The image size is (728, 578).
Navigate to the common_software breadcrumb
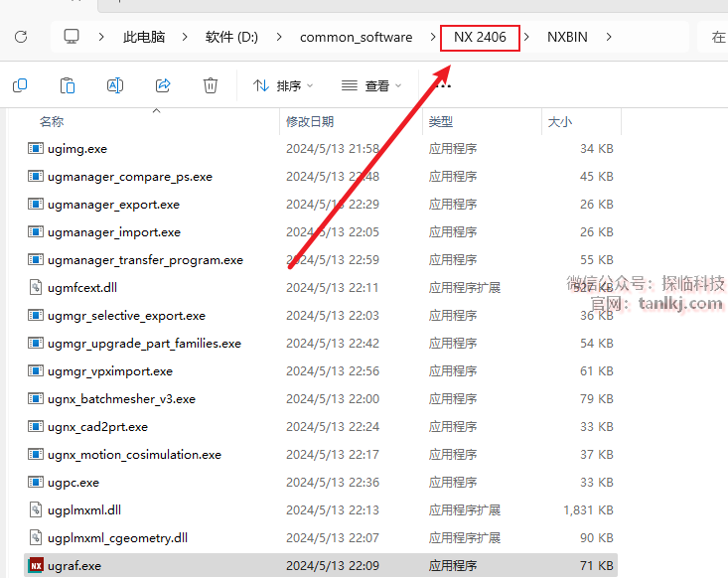coord(356,37)
